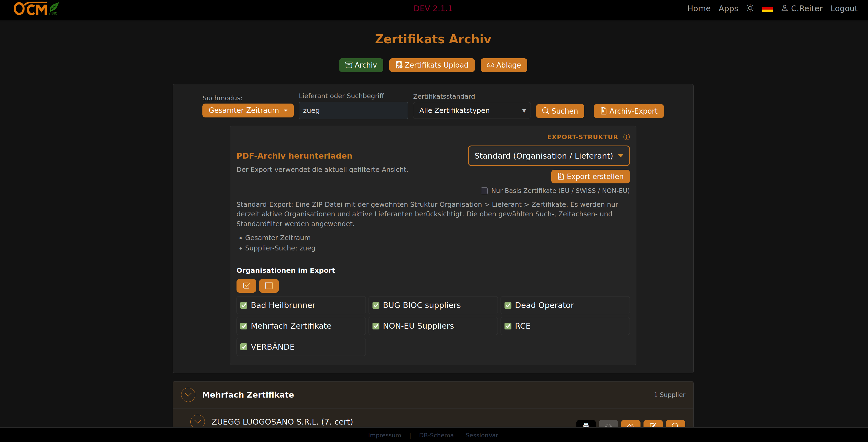Uncheck the Dead Operator checkbox
The image size is (868, 442).
tap(508, 305)
